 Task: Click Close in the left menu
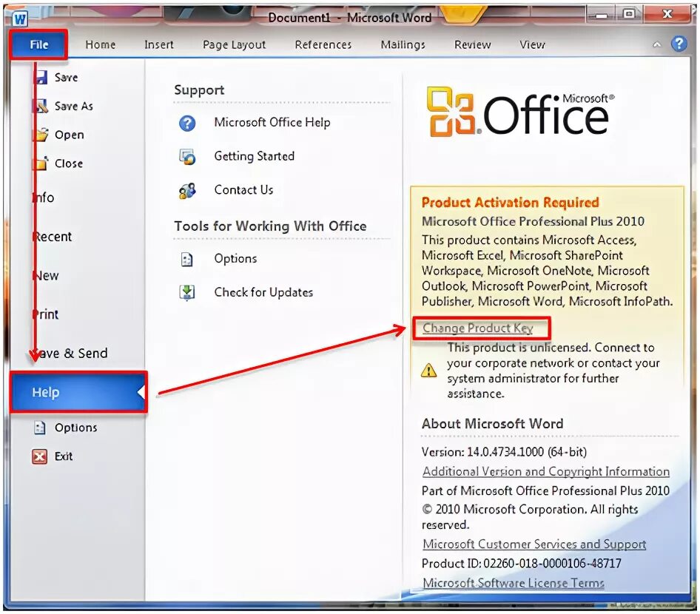(x=69, y=163)
